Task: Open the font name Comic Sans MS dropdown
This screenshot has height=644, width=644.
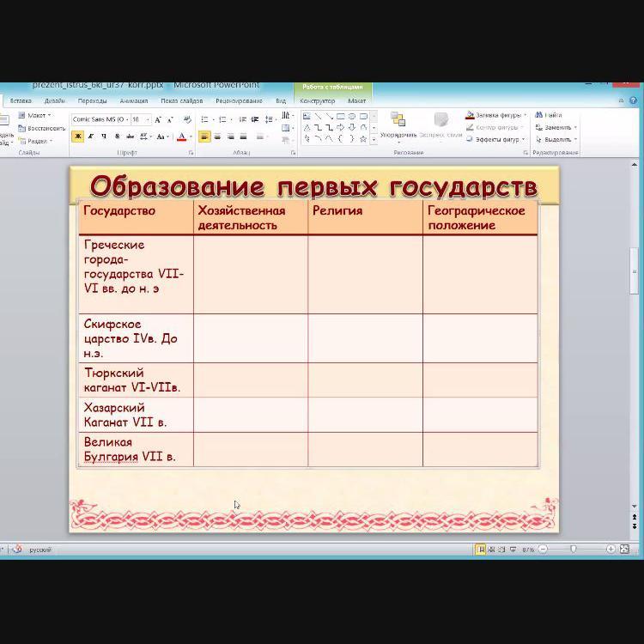Action: [127, 119]
